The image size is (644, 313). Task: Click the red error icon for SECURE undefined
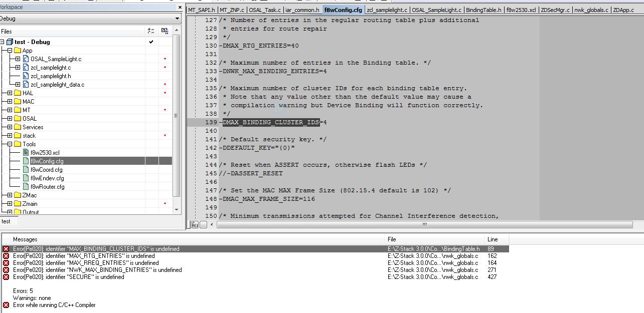[6, 277]
